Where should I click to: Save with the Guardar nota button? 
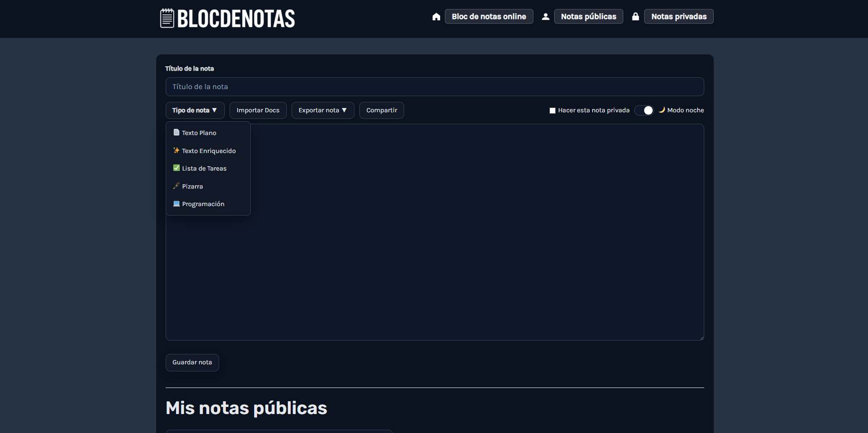pyautogui.click(x=192, y=362)
